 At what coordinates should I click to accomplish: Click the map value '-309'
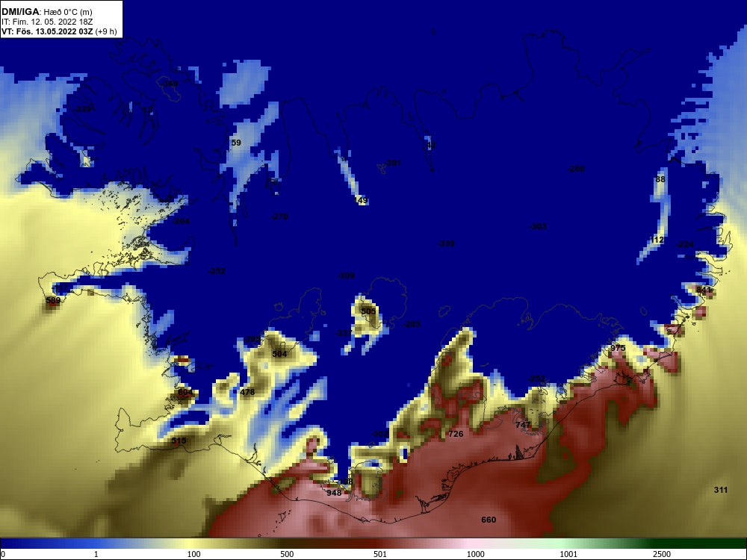346,276
